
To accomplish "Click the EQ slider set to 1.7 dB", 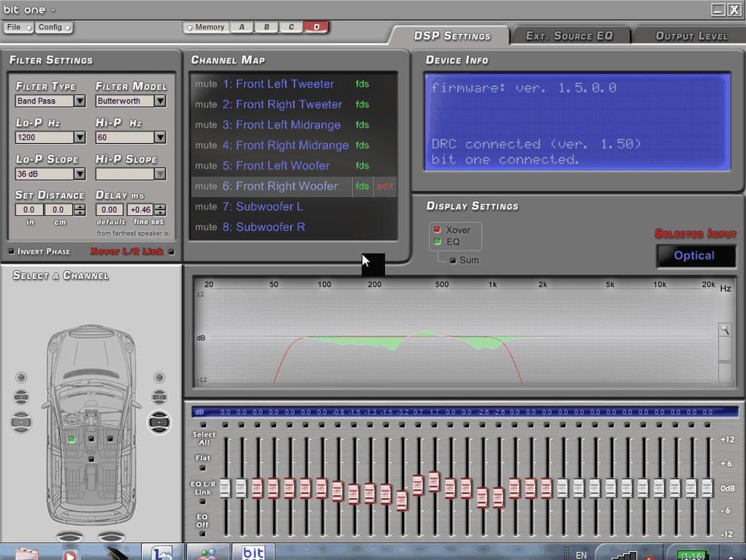I will pos(434,482).
